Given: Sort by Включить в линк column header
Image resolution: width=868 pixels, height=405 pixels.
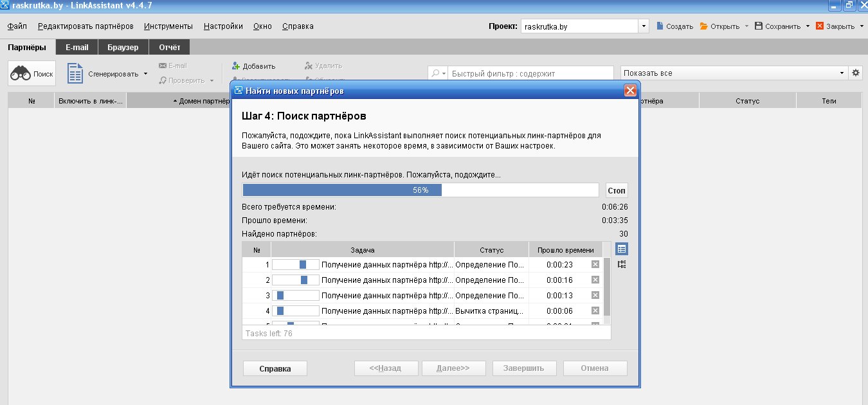Looking at the screenshot, I should tap(91, 101).
